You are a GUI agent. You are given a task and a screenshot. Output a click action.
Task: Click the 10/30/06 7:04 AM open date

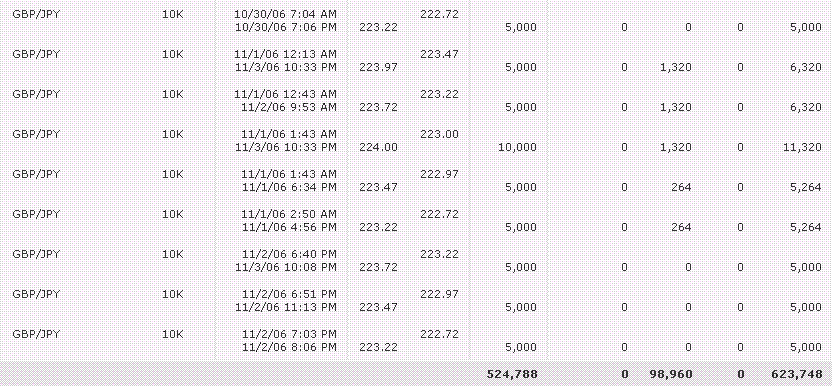tap(285, 14)
